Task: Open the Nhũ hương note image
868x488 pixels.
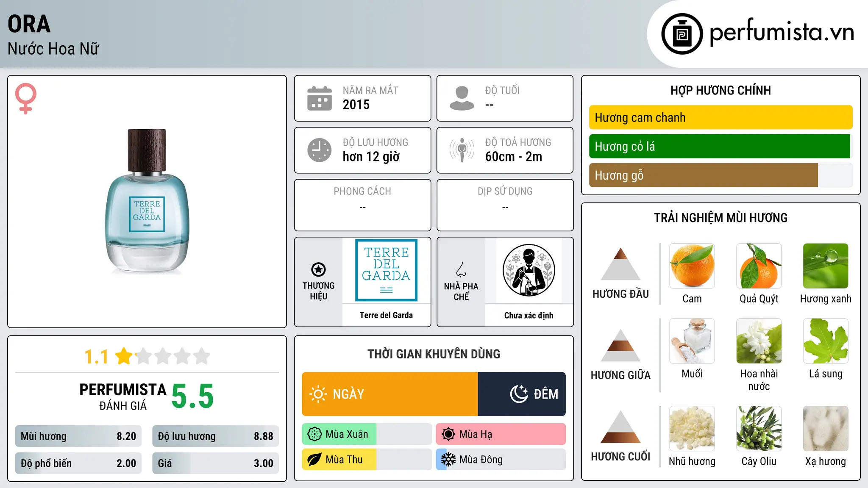Action: 692,429
